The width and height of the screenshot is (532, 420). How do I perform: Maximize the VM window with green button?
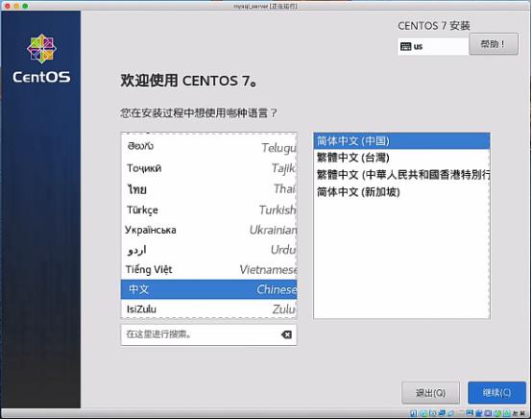coord(25,6)
